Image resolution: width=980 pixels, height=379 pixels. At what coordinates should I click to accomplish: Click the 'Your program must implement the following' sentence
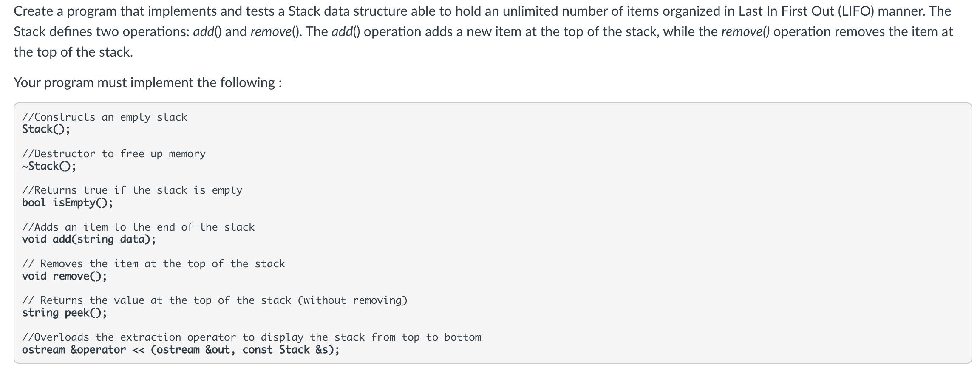tap(147, 82)
